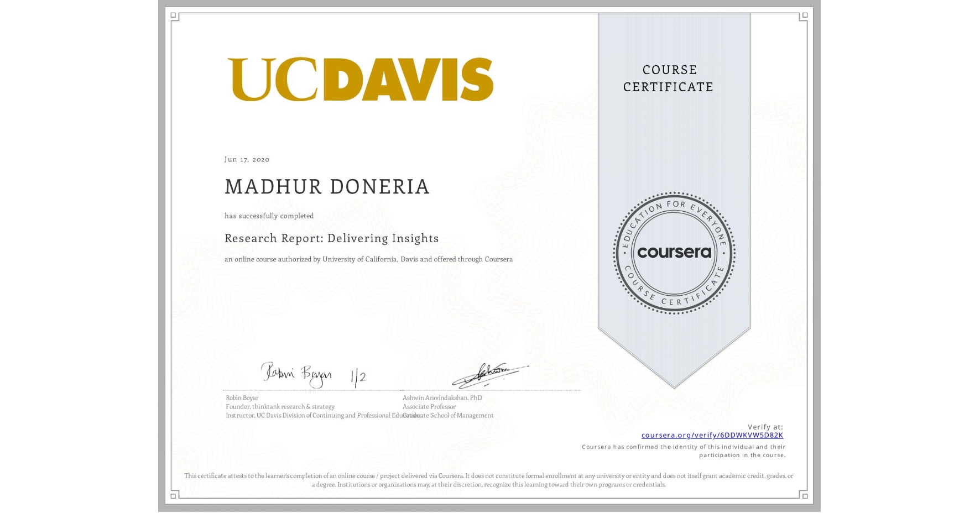The image size is (980, 513).
Task: Click the has successfully completed text
Action: coord(268,216)
